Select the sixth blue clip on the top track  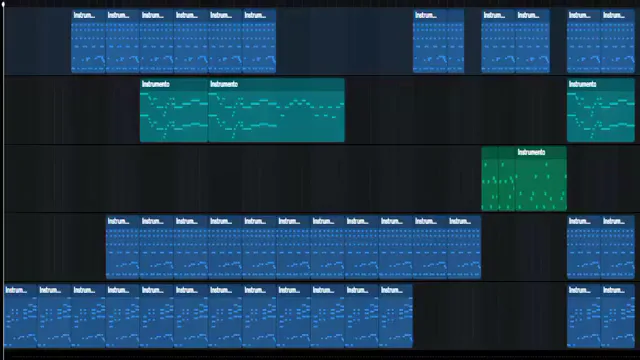(x=259, y=41)
